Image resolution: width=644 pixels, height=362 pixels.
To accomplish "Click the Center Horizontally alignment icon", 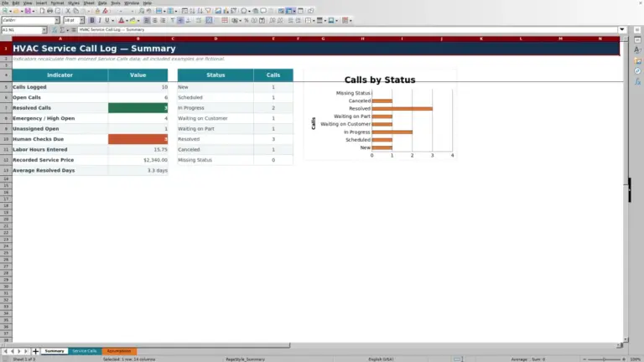I will [155, 20].
